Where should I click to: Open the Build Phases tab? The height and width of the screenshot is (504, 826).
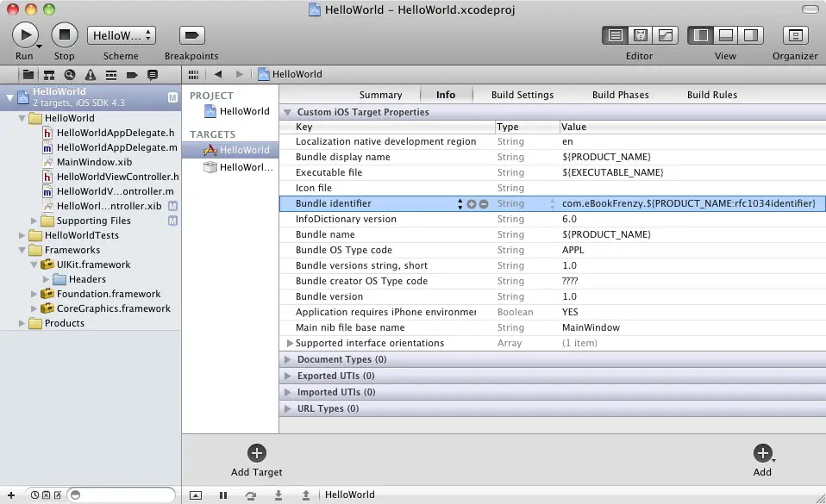(620, 95)
